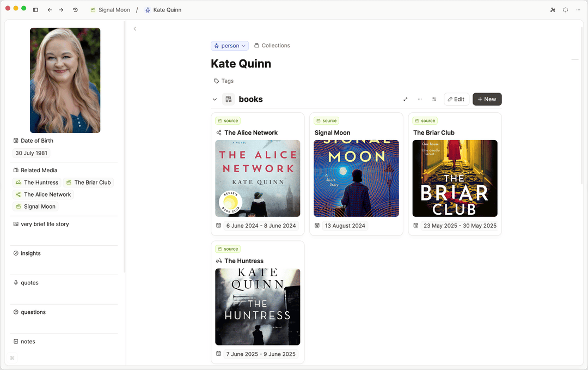Open books filter settings icon

tap(434, 99)
